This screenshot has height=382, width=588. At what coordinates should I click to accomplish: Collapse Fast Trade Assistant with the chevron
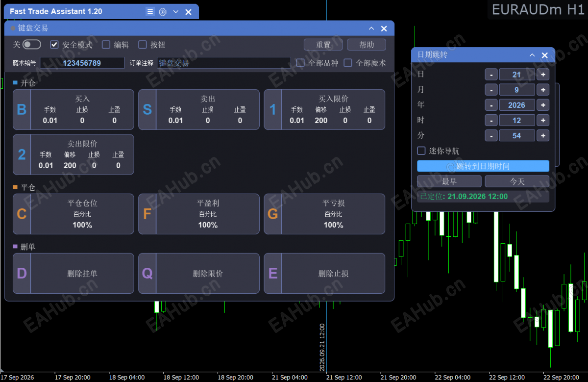coord(176,12)
